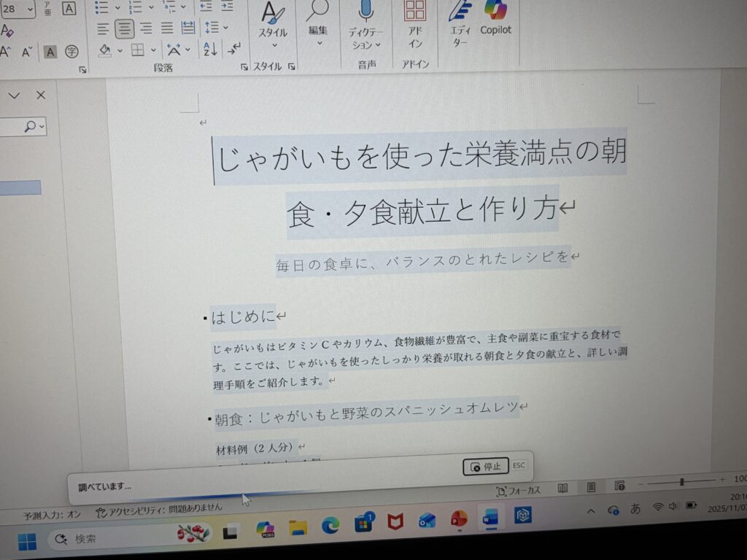This screenshot has width=747, height=560.
Task: Toggle the character shading button
Action: tap(50, 52)
